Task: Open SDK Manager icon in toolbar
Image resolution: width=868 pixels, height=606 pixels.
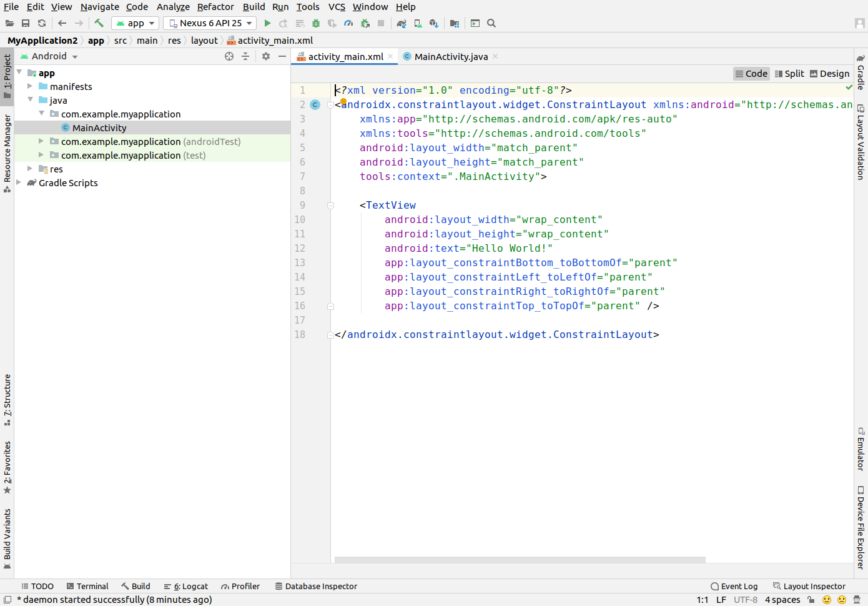Action: [434, 23]
